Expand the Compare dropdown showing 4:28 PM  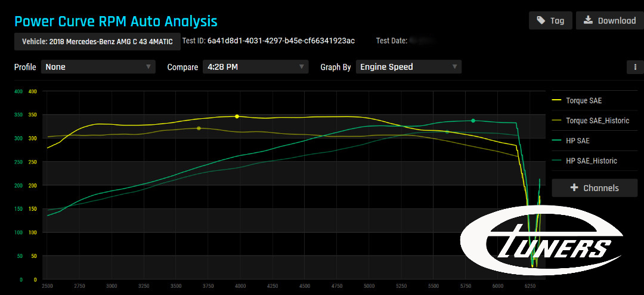(255, 67)
